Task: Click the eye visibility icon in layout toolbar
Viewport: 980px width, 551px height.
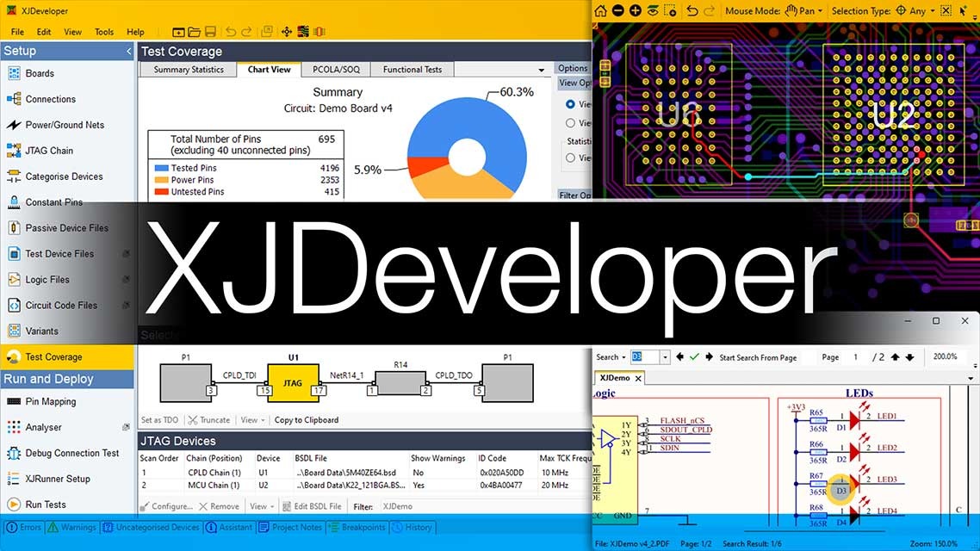Action: tap(653, 11)
